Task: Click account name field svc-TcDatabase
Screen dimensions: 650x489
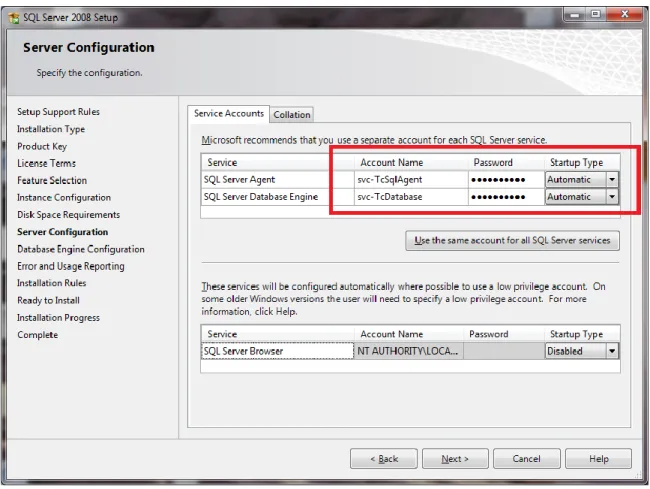Action: (411, 197)
